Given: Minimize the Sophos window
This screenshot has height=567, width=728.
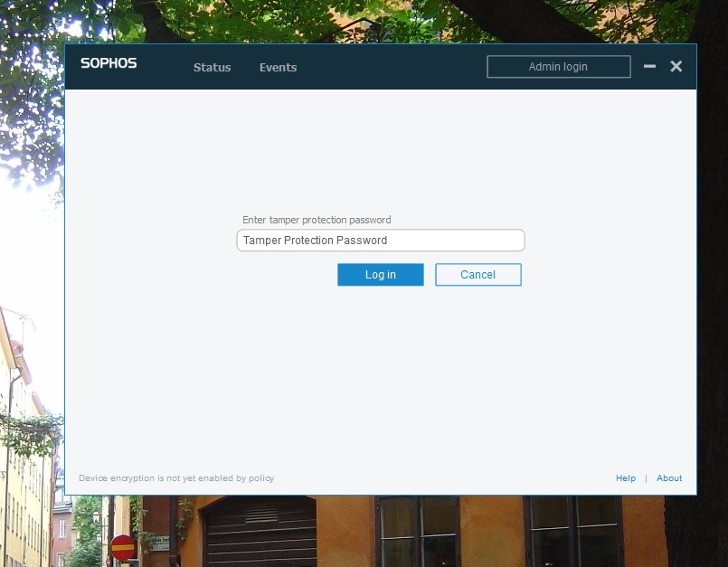Looking at the screenshot, I should 649,66.
